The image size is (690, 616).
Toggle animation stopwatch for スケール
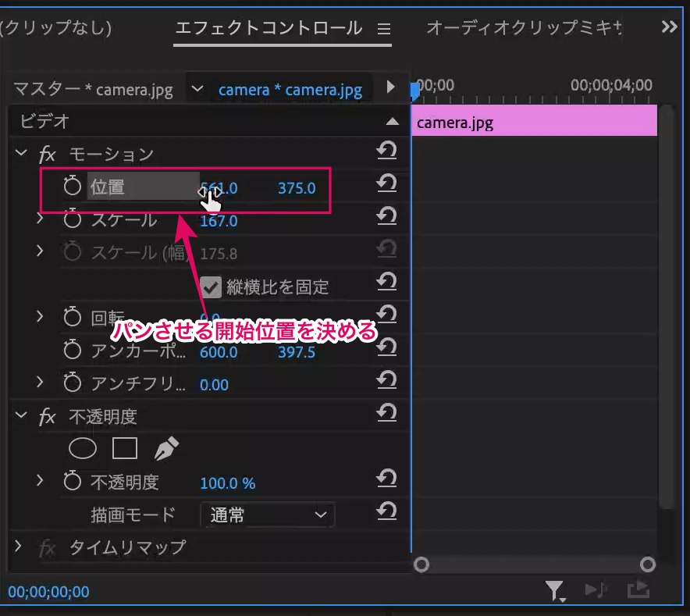[72, 219]
